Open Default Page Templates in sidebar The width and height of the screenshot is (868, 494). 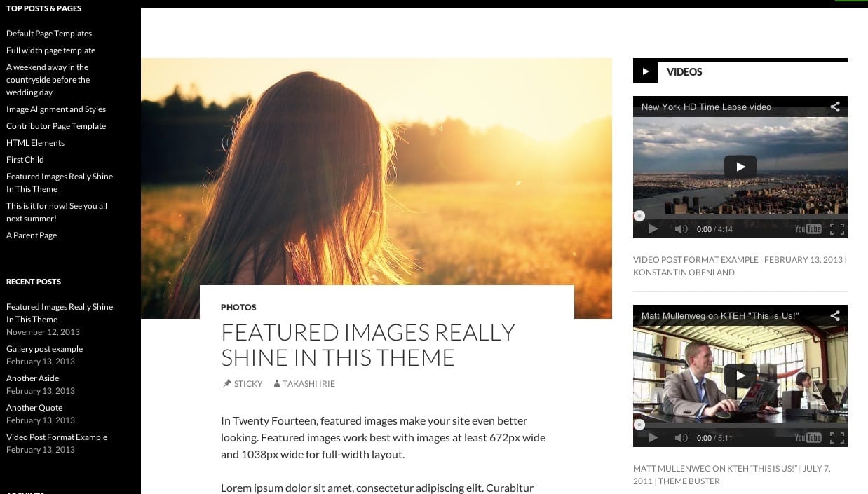(x=49, y=34)
